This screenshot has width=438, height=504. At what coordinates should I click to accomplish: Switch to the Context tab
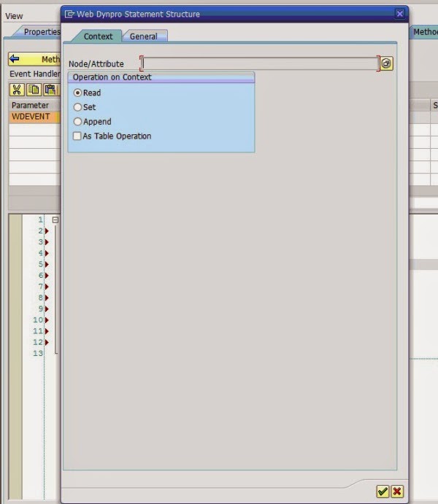click(98, 36)
